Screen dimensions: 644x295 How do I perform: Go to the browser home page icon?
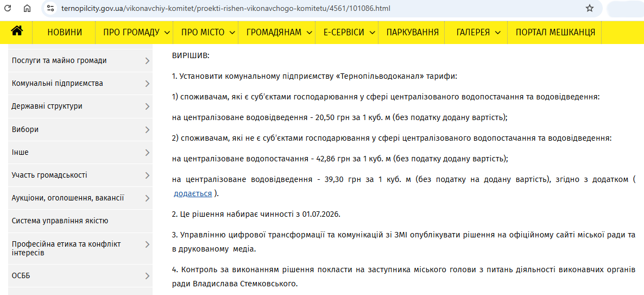click(x=27, y=8)
